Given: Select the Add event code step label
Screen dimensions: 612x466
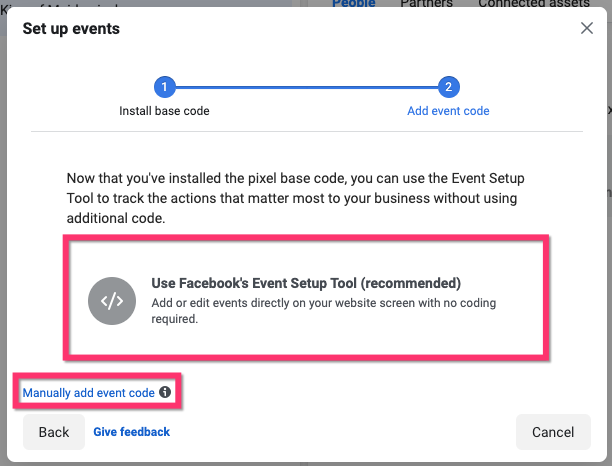Looking at the screenshot, I should pos(448,111).
